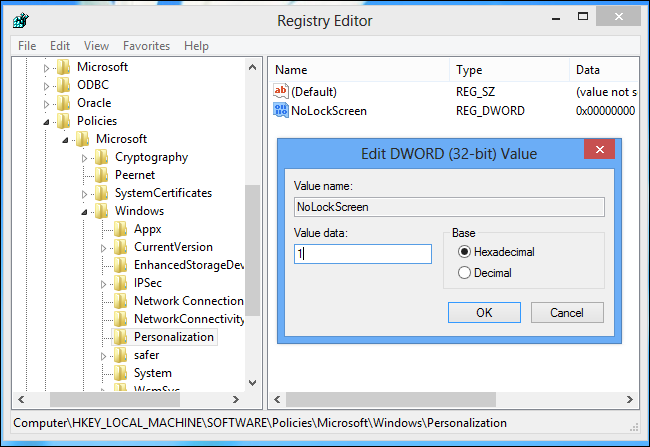
Task: Click the Policies folder icon
Action: tap(64, 121)
